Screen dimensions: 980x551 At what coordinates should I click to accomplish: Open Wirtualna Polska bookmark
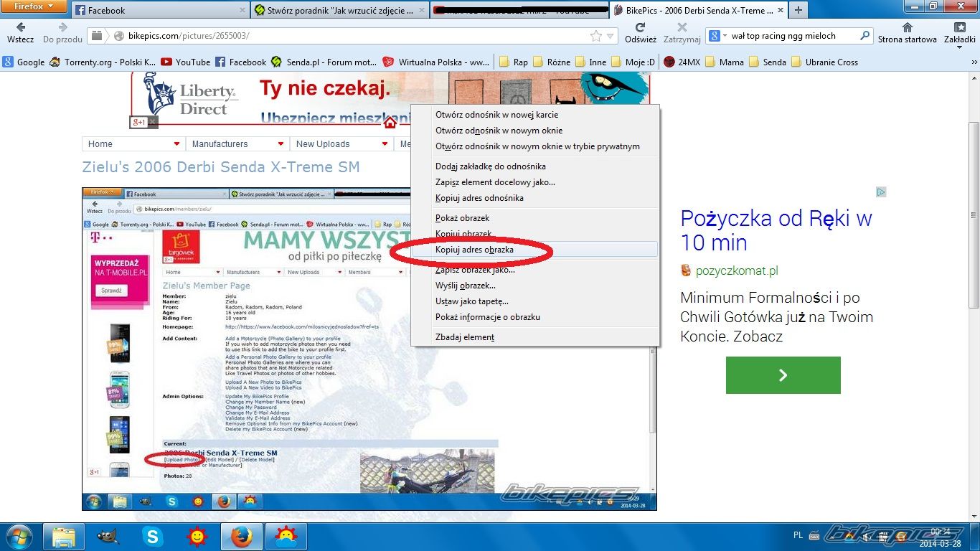tap(437, 62)
